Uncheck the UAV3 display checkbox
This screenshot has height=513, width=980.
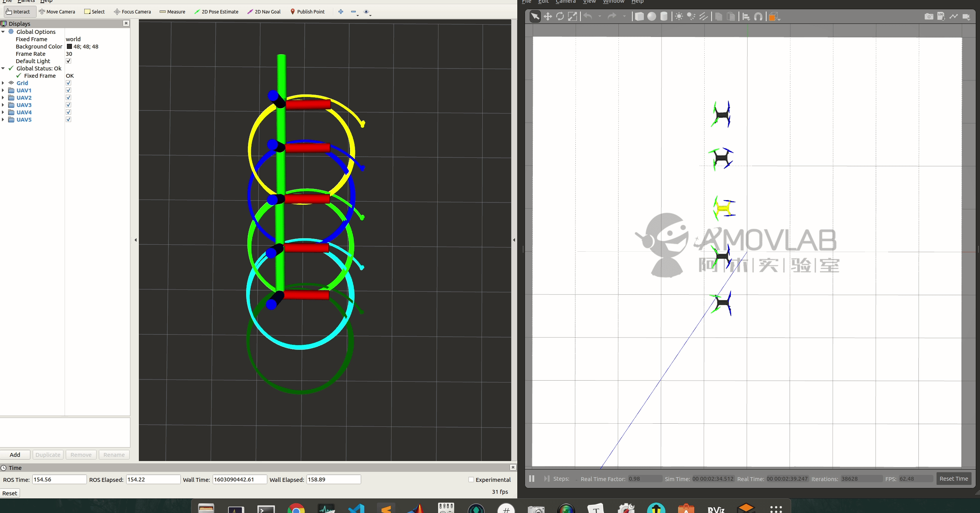(x=68, y=105)
